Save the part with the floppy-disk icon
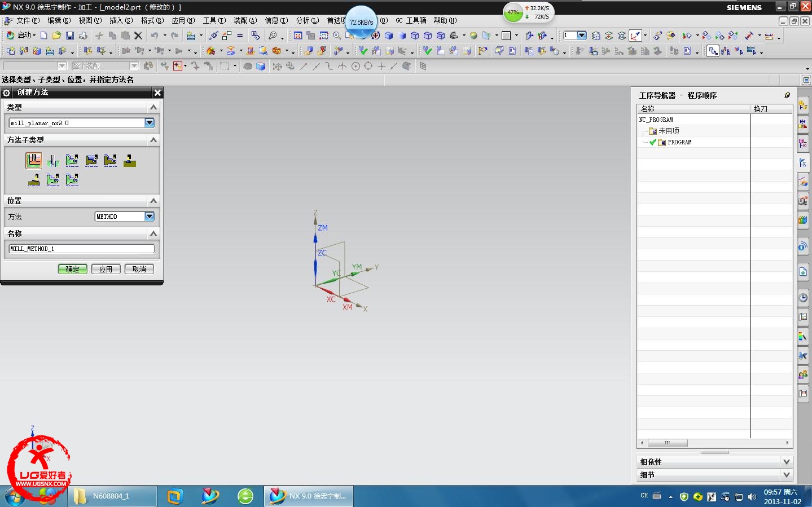 pos(70,36)
